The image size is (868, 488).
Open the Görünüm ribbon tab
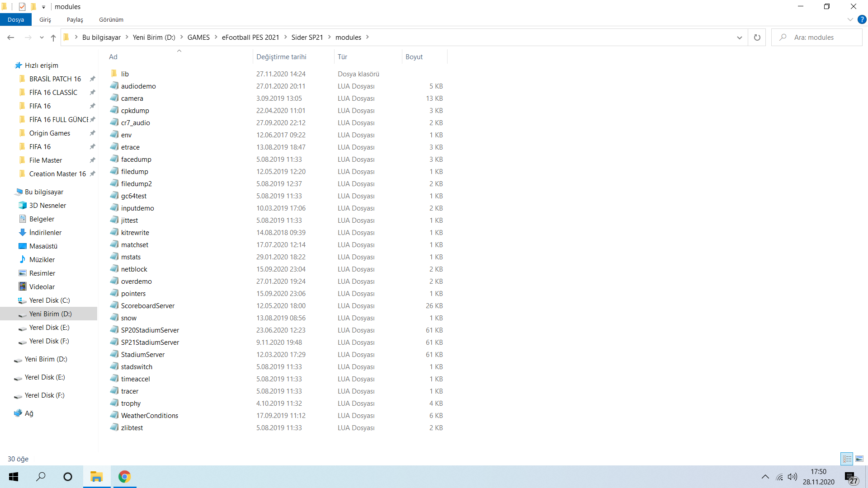tap(111, 19)
